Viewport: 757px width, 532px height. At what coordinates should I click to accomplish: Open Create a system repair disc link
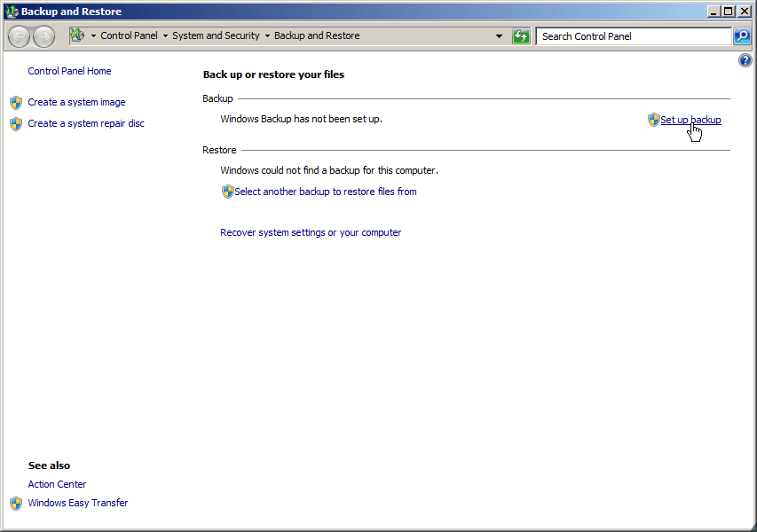[86, 123]
